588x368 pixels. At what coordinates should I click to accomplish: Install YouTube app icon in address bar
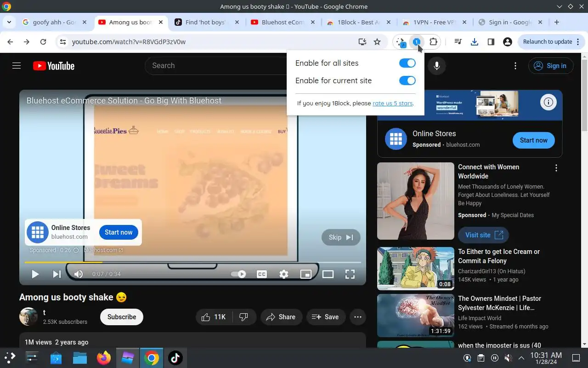click(x=362, y=42)
